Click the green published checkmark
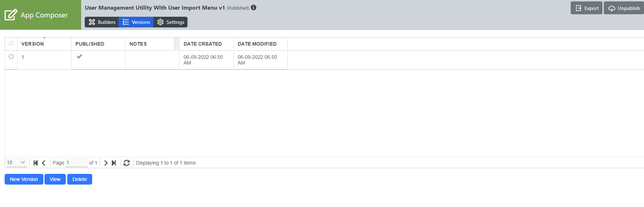Image resolution: width=644 pixels, height=207 pixels. pyautogui.click(x=79, y=56)
